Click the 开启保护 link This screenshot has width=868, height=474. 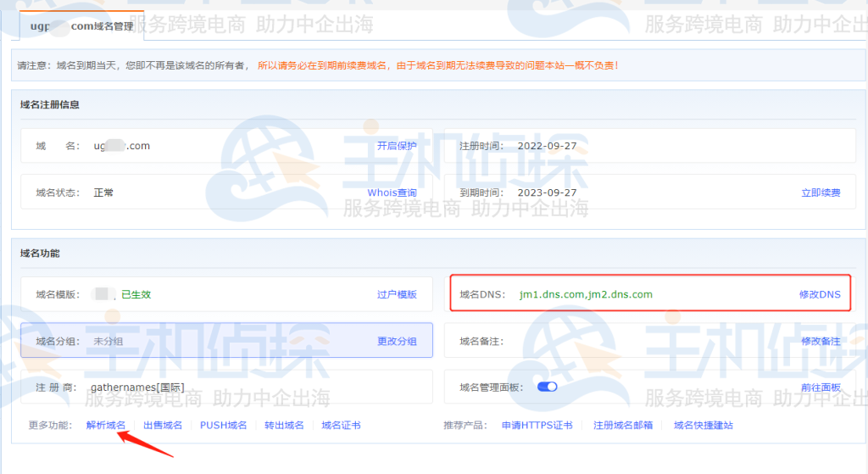(397, 146)
